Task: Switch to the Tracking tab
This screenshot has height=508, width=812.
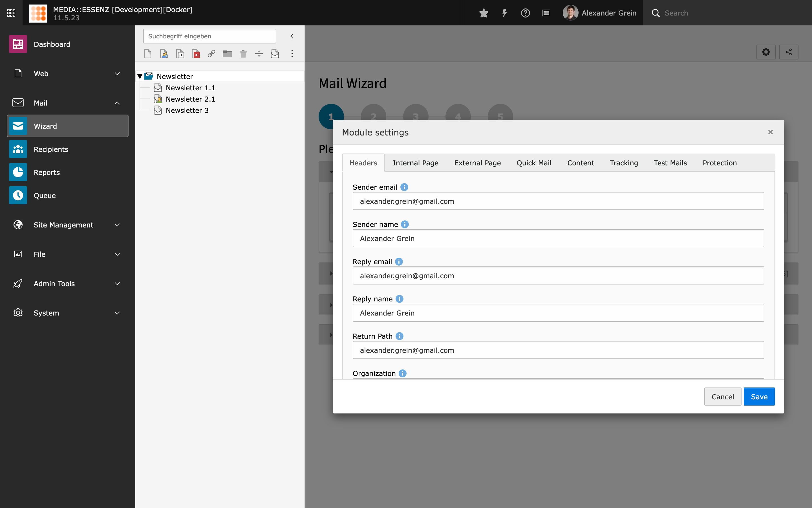Action: [624, 163]
